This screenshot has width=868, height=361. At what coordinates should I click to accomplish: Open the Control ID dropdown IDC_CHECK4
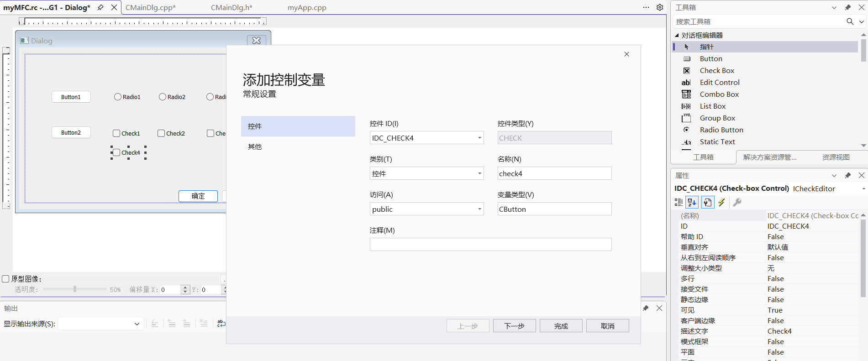click(x=479, y=138)
